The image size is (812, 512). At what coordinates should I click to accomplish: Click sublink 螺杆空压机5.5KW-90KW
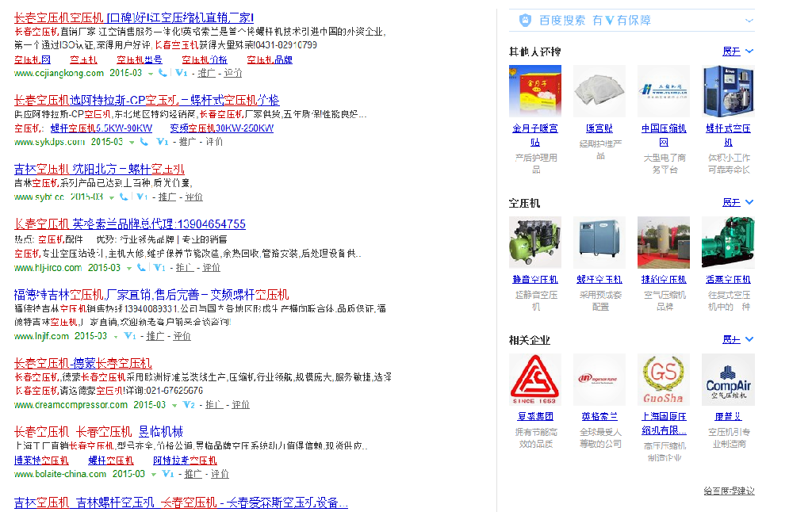point(101,128)
